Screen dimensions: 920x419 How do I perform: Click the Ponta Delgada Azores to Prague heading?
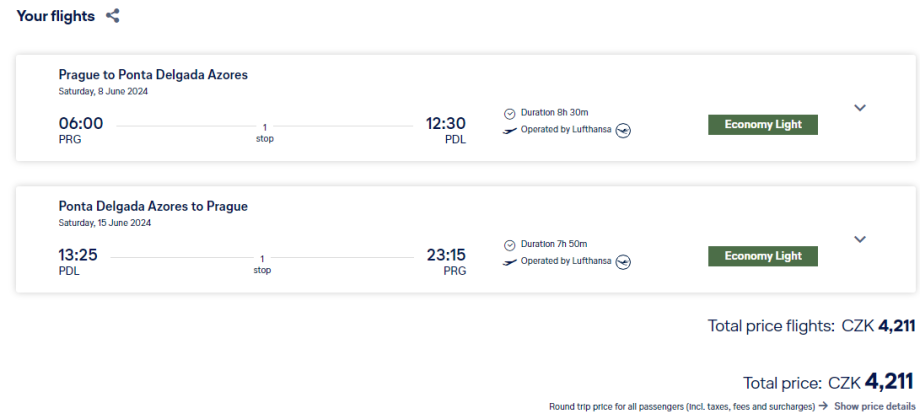(x=153, y=206)
